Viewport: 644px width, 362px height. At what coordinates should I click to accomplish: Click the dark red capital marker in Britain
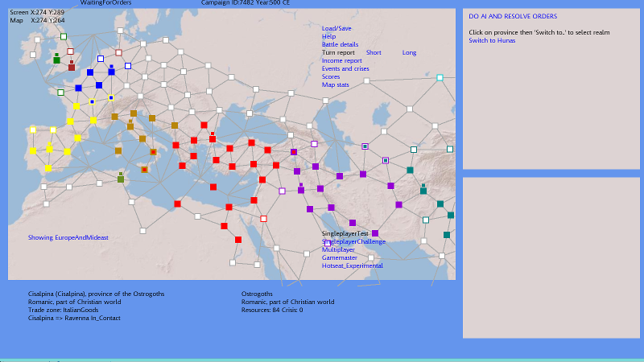[71, 67]
